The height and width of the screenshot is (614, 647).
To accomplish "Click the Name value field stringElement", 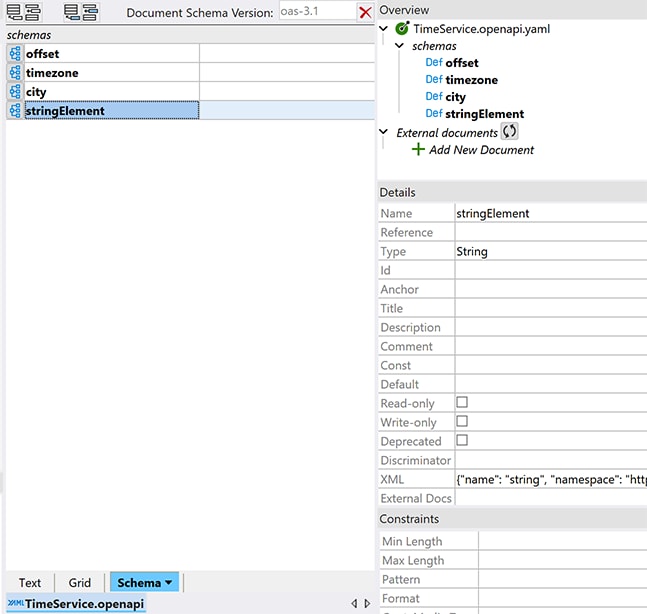I will pos(551,213).
